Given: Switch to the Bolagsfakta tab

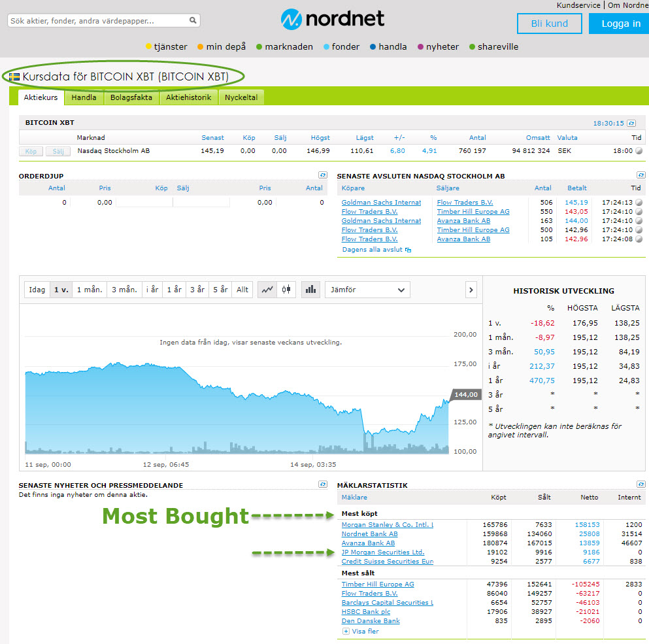Looking at the screenshot, I should (x=131, y=97).
